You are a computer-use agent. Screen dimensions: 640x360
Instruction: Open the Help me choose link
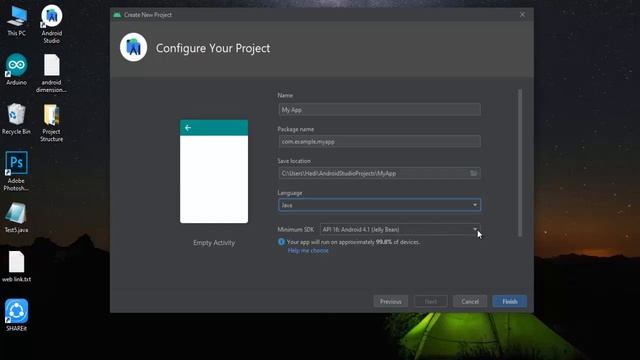[308, 251]
